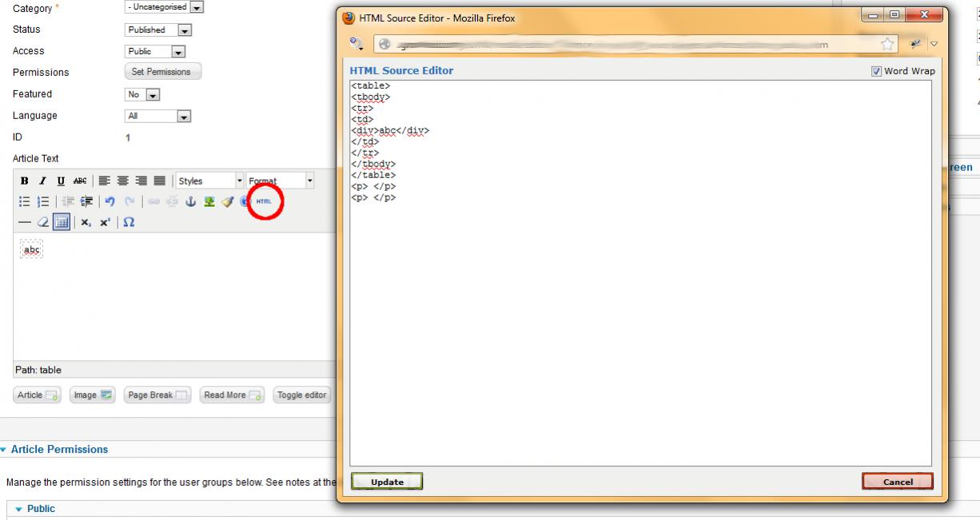Click the insert link chain icon

coord(153,202)
